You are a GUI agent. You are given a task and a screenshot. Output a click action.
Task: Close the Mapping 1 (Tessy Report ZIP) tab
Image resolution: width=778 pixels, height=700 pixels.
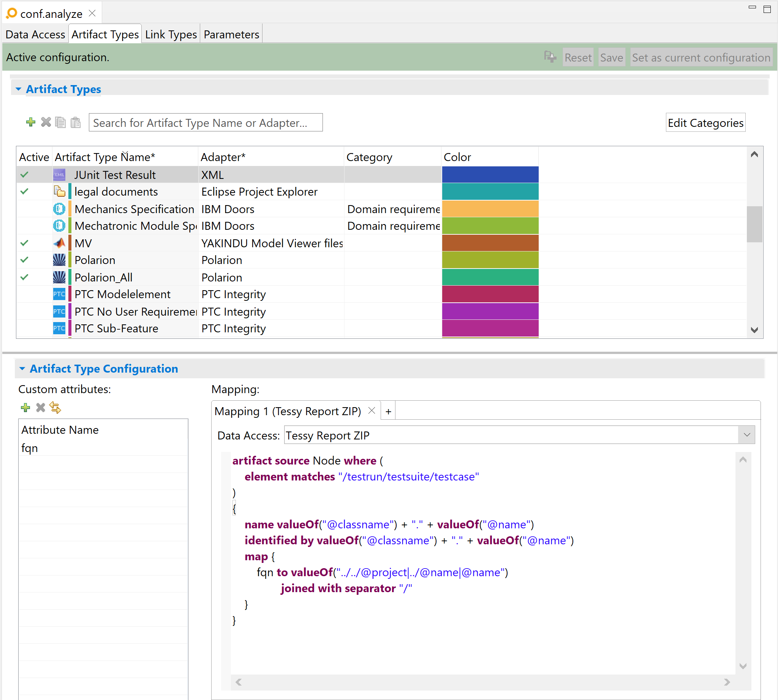coord(372,411)
